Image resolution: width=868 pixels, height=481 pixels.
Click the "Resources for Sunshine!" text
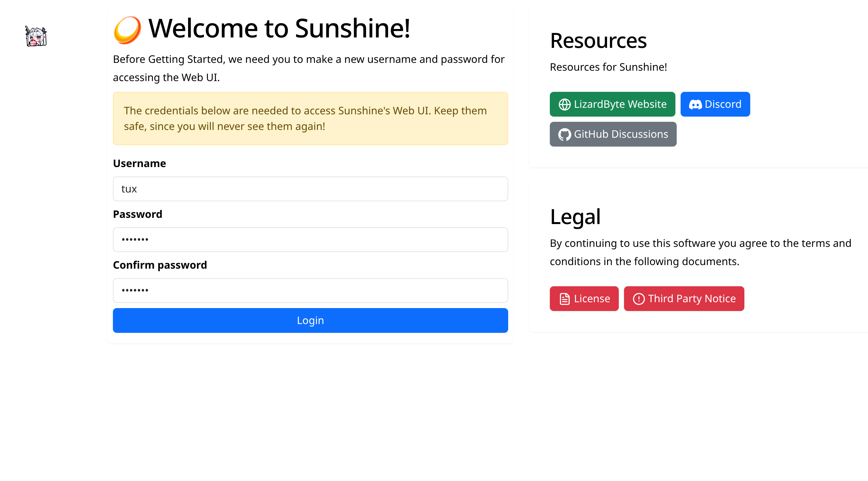(x=608, y=67)
